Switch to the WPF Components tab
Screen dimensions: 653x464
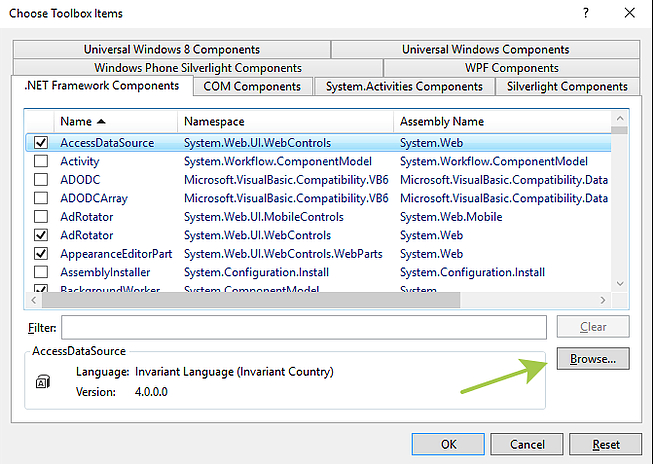(511, 67)
